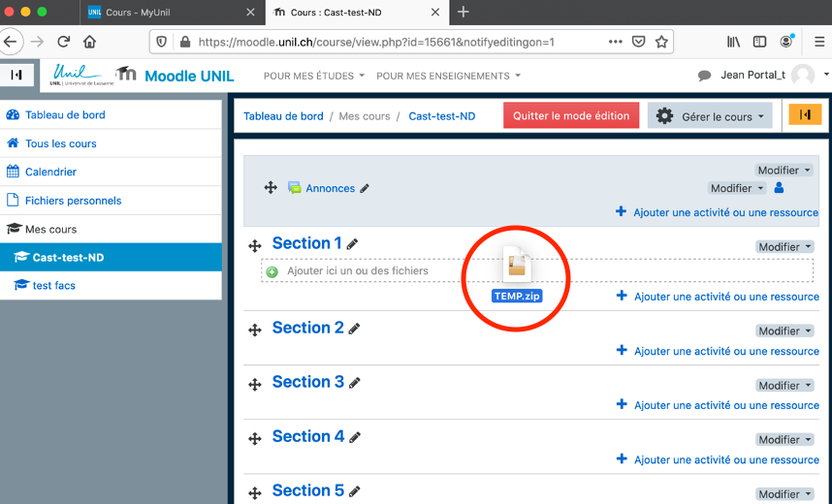Click the pencil icon next to Section 1
This screenshot has width=832, height=504.
tap(353, 244)
